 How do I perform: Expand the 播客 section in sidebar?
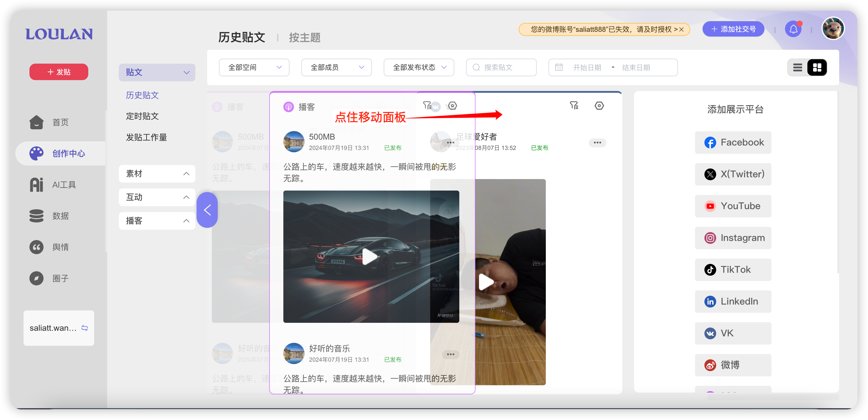coord(157,221)
